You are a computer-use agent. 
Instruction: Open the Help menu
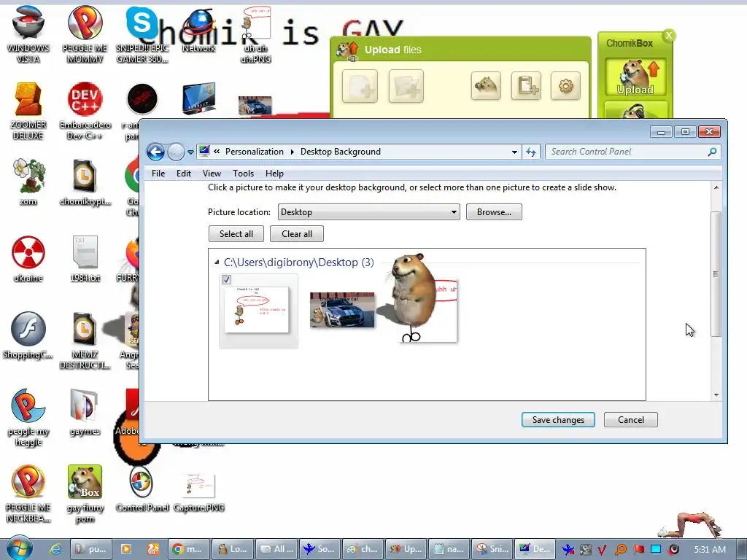click(274, 174)
